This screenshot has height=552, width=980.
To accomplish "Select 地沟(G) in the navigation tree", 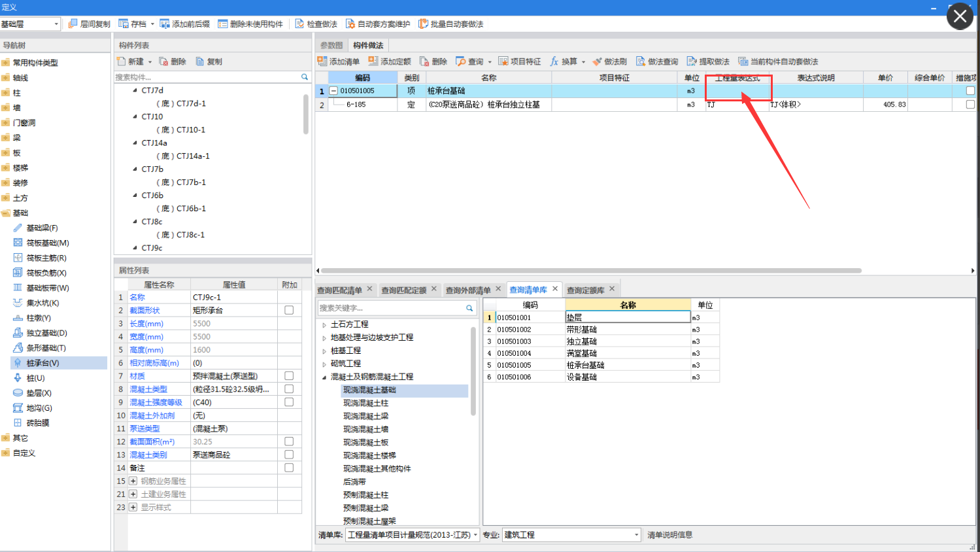I will pyautogui.click(x=39, y=408).
